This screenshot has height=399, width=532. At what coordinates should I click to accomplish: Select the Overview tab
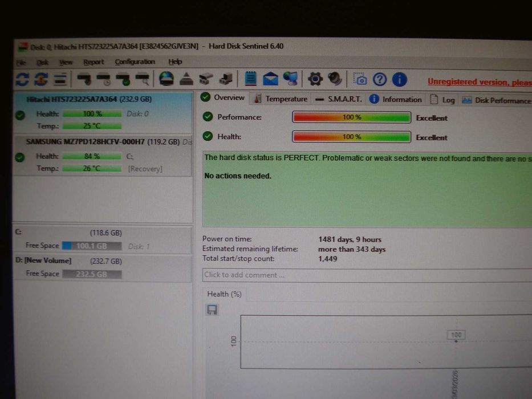[x=223, y=97]
